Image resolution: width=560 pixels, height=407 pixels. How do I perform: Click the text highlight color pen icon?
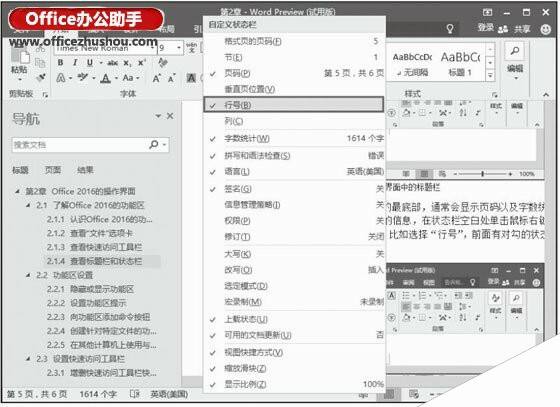pos(83,77)
